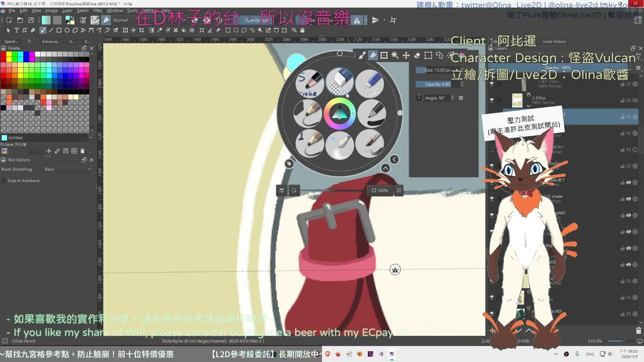Open the Layer menu
This screenshot has height=362, width=644.
click(67, 10)
